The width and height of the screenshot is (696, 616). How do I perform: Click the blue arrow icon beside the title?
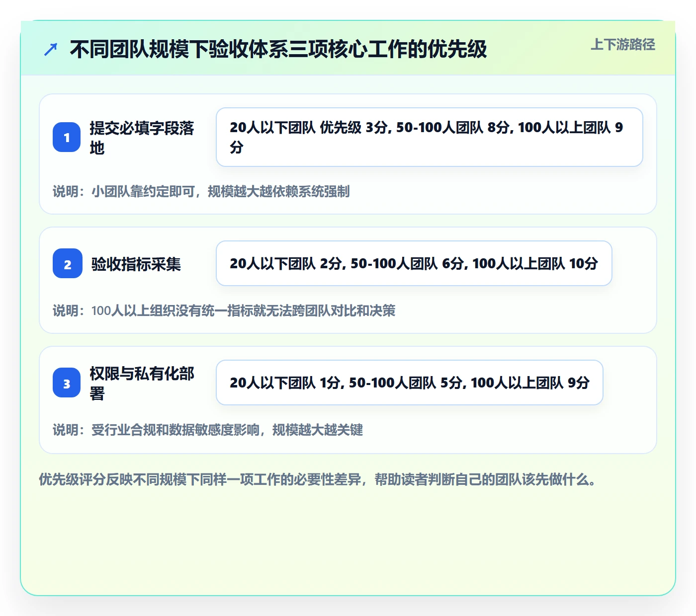[x=51, y=50]
